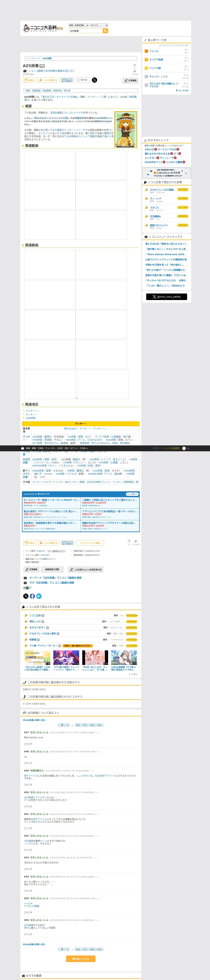
Task: Open the タイトル search scope dropdown
Action: [99, 25]
